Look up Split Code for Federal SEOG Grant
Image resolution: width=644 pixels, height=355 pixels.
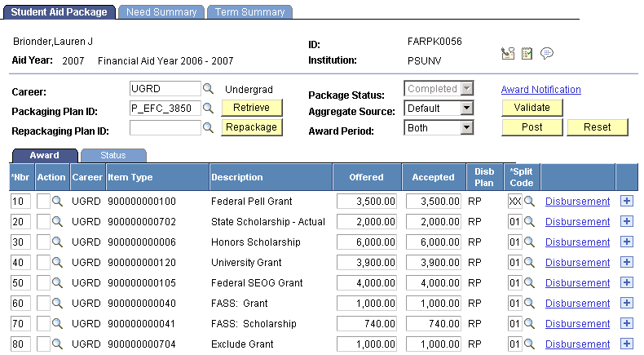(529, 283)
